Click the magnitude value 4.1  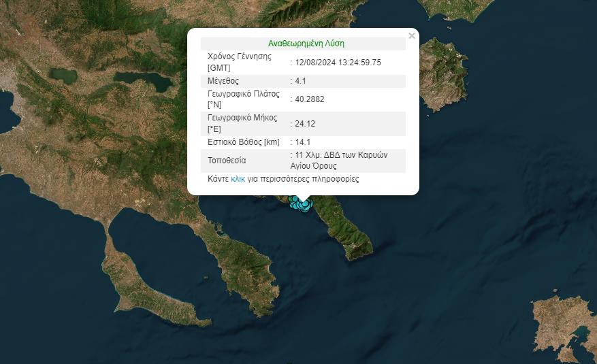click(302, 81)
